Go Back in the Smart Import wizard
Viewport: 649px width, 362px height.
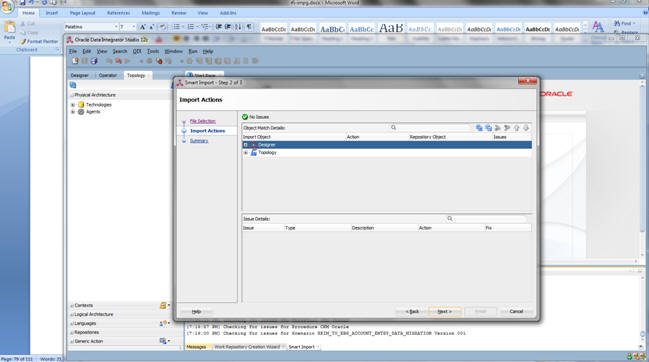(412, 311)
